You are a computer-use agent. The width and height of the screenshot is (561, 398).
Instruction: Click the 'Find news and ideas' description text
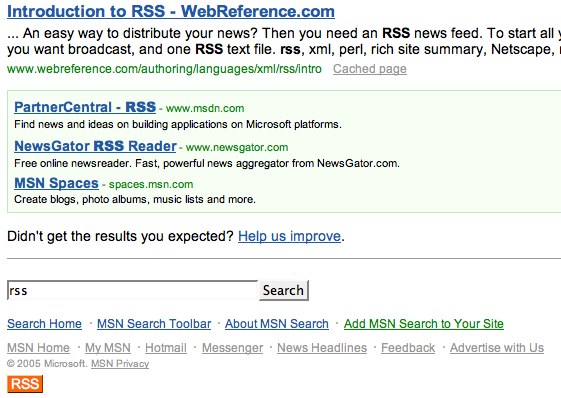coord(178,124)
